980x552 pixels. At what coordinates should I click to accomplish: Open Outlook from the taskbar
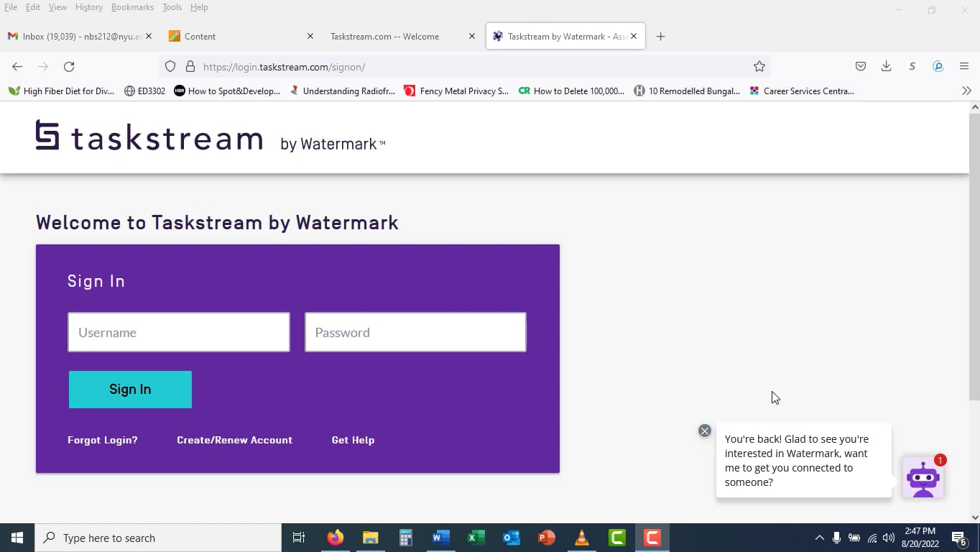click(x=511, y=538)
